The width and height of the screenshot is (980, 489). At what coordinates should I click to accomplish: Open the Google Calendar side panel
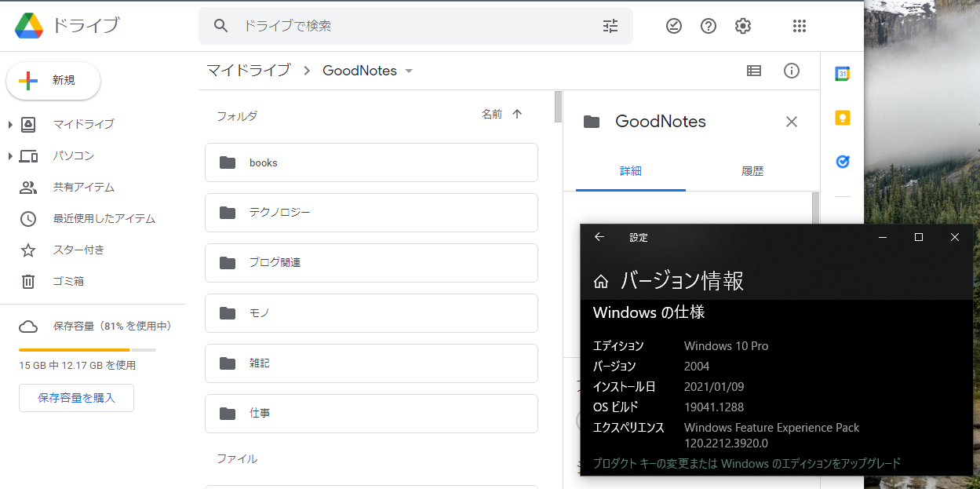coord(842,73)
